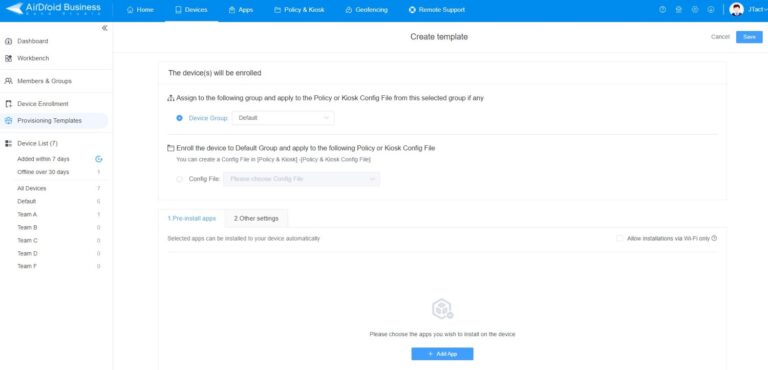
Task: Click the info icon after Wi-Fi only
Action: pos(714,238)
